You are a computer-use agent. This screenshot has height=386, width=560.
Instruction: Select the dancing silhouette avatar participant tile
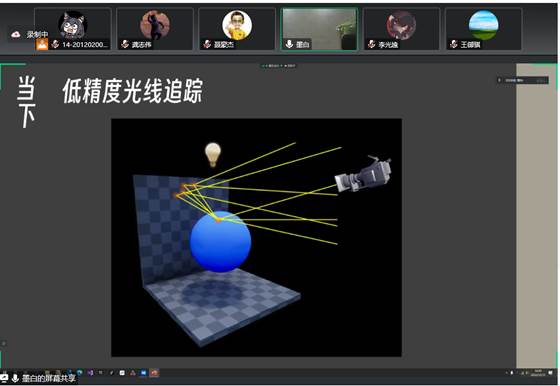click(x=155, y=29)
